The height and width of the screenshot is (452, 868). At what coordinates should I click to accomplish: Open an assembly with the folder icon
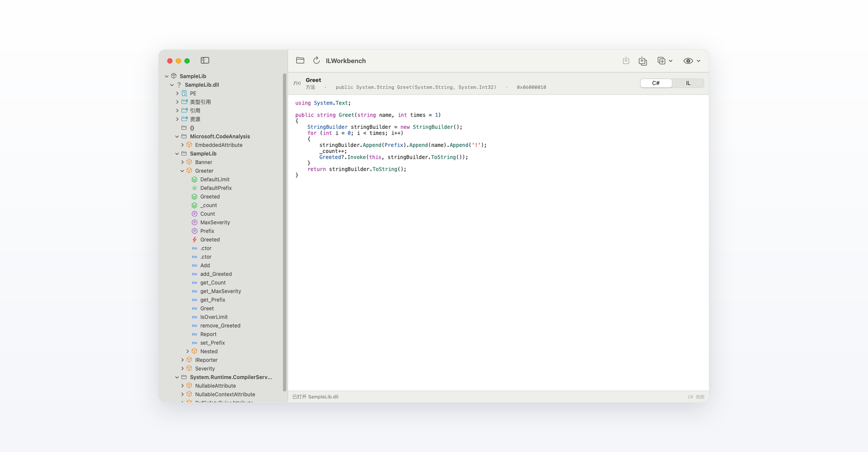click(300, 61)
